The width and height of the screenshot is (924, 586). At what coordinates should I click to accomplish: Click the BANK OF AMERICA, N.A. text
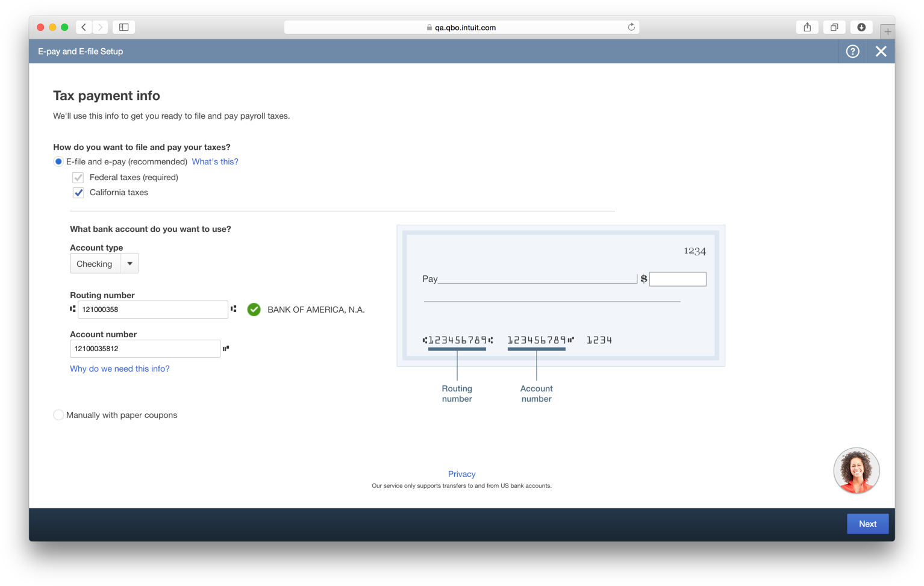coord(316,310)
